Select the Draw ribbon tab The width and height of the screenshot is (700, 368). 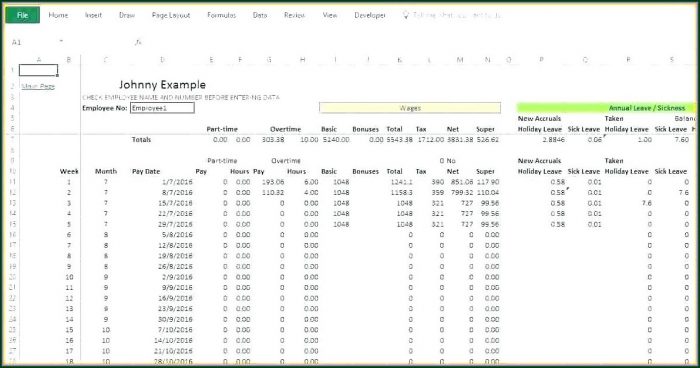point(127,15)
